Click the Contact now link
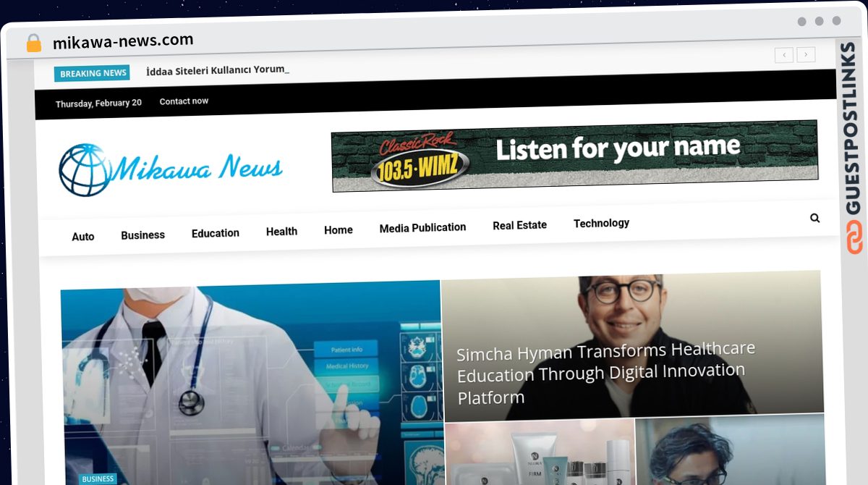Image resolution: width=868 pixels, height=485 pixels. [x=184, y=101]
